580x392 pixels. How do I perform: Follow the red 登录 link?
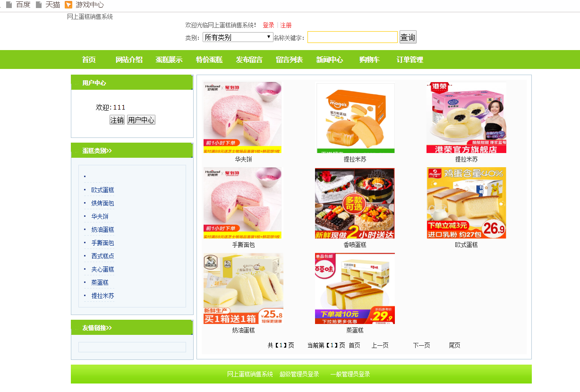pyautogui.click(x=268, y=26)
